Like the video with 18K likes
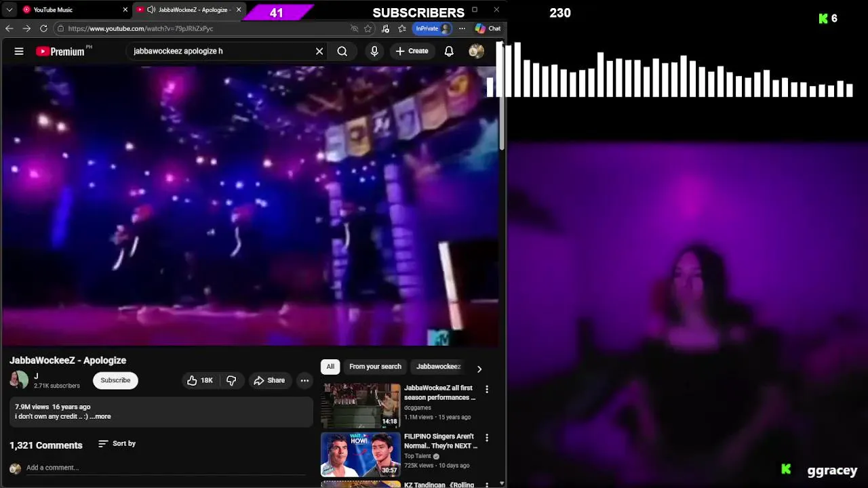The height and width of the screenshot is (488, 868). [199, 380]
